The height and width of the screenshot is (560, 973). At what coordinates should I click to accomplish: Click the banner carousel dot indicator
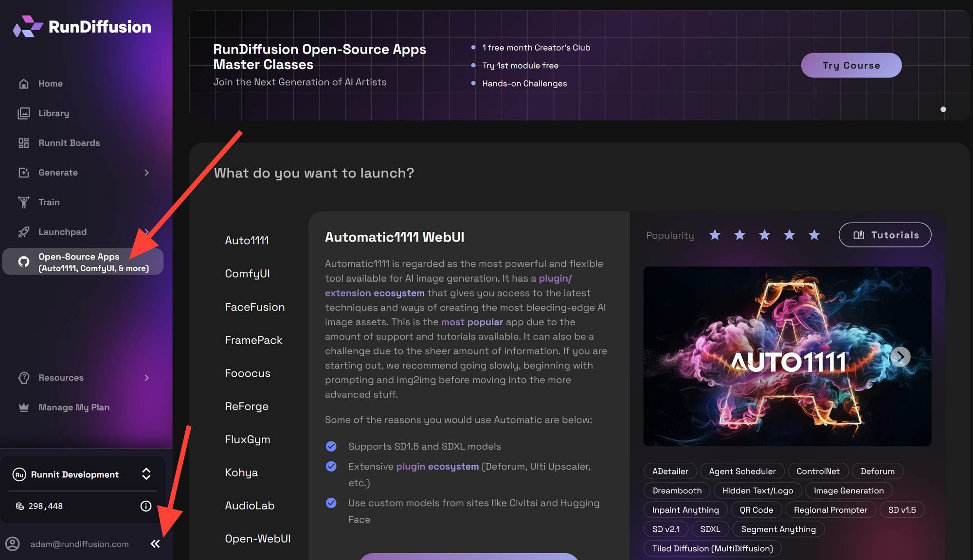pyautogui.click(x=943, y=109)
